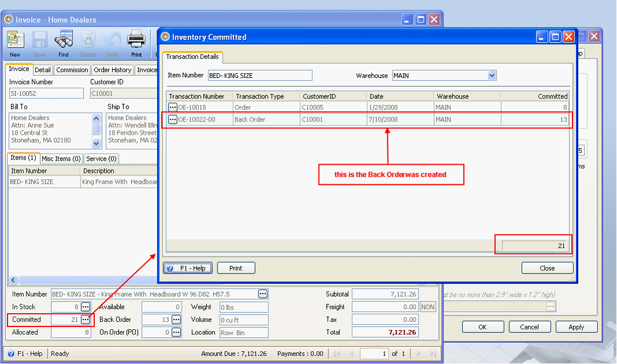
Task: Switch to the Commission tab
Action: pos(72,70)
